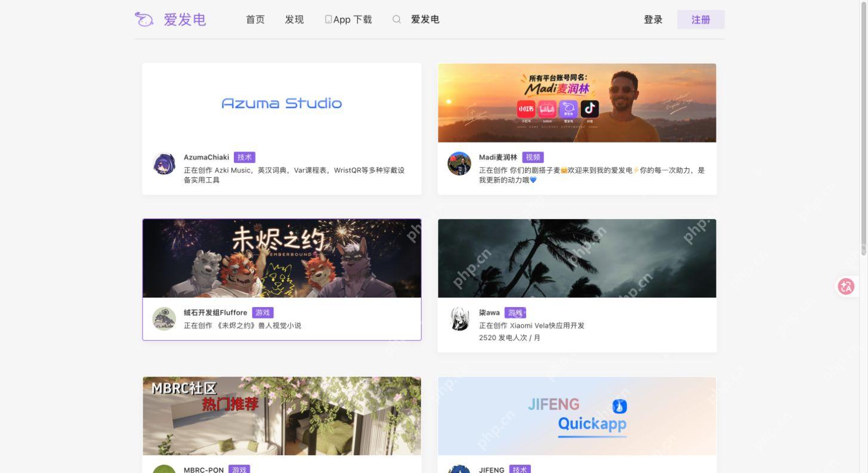Focus the 爱发电 search field

(425, 20)
